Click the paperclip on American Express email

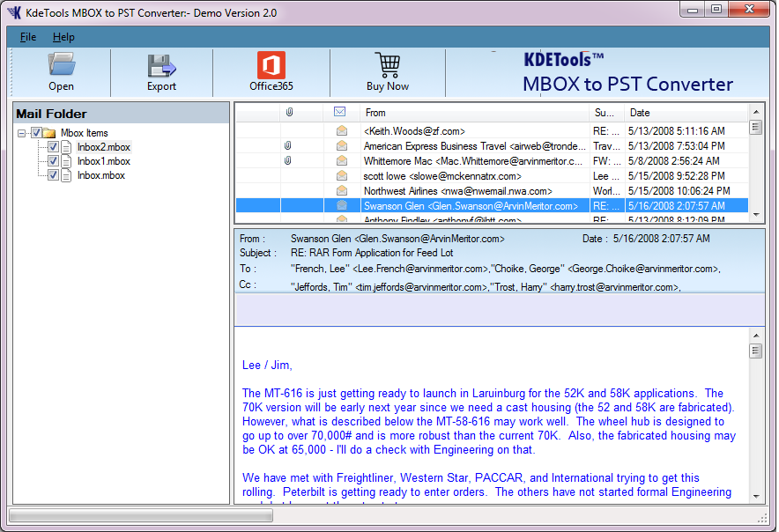(x=288, y=146)
